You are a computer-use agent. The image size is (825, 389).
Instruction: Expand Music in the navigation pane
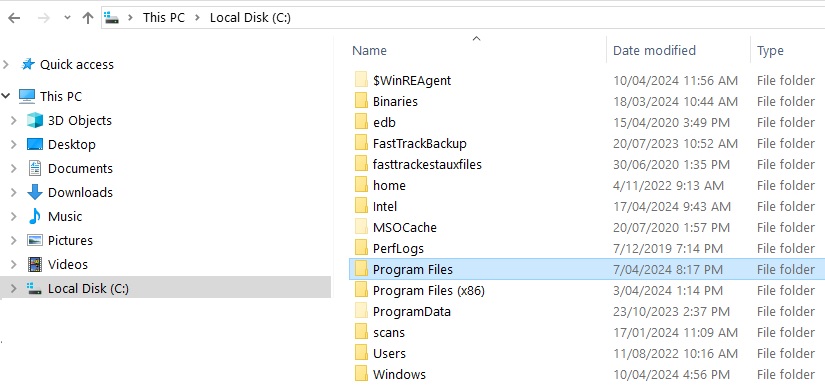(14, 216)
